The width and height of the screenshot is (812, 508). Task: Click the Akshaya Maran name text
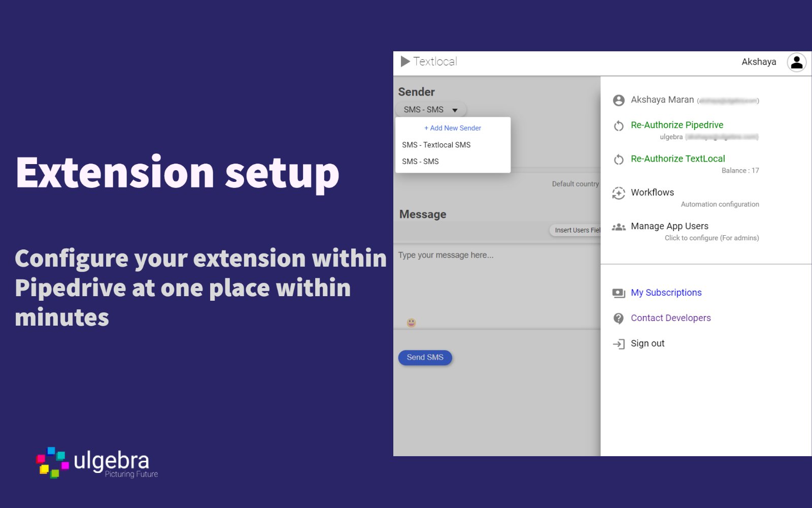[x=662, y=100]
